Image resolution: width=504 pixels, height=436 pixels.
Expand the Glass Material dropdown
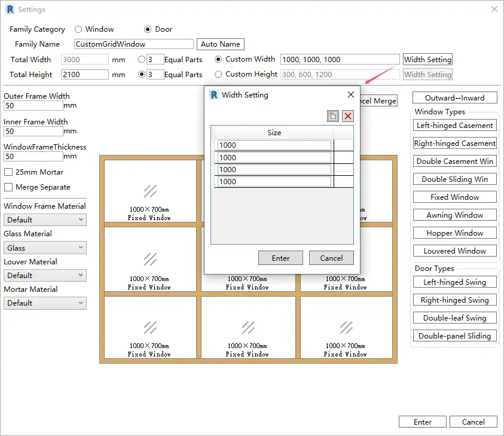tap(45, 248)
